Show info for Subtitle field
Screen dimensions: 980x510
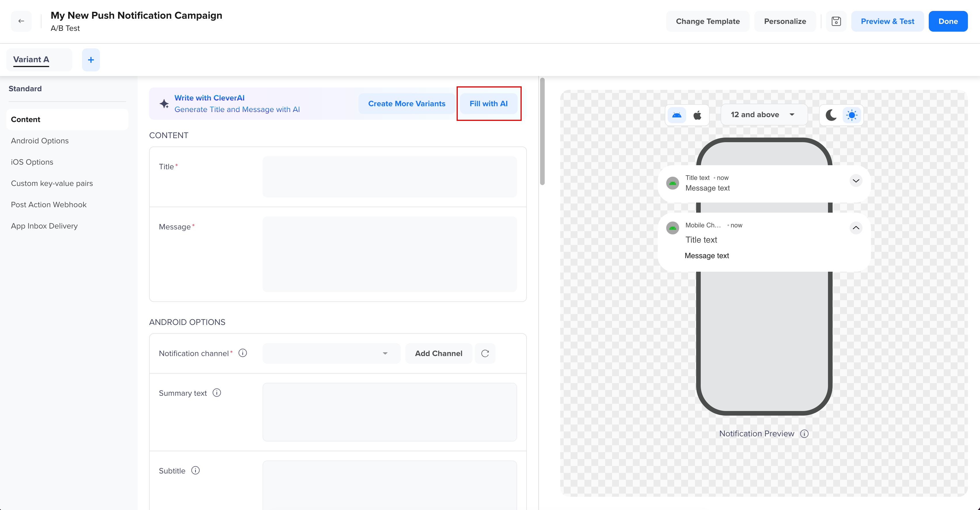(x=195, y=471)
